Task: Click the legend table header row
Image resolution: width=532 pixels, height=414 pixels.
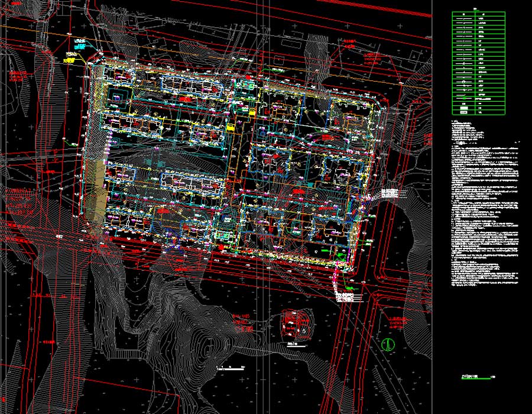Action: click(x=478, y=15)
